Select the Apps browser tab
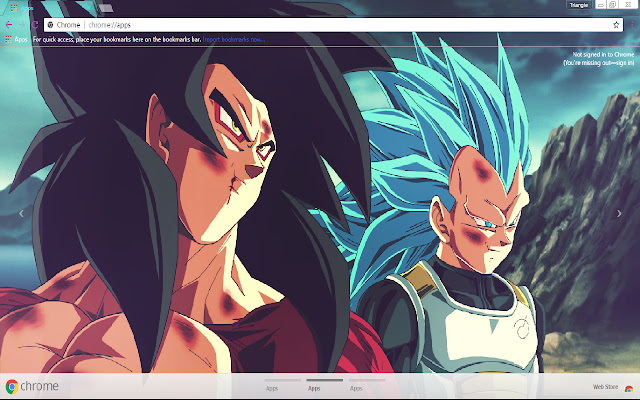This screenshot has width=640, height=400. pos(49,8)
